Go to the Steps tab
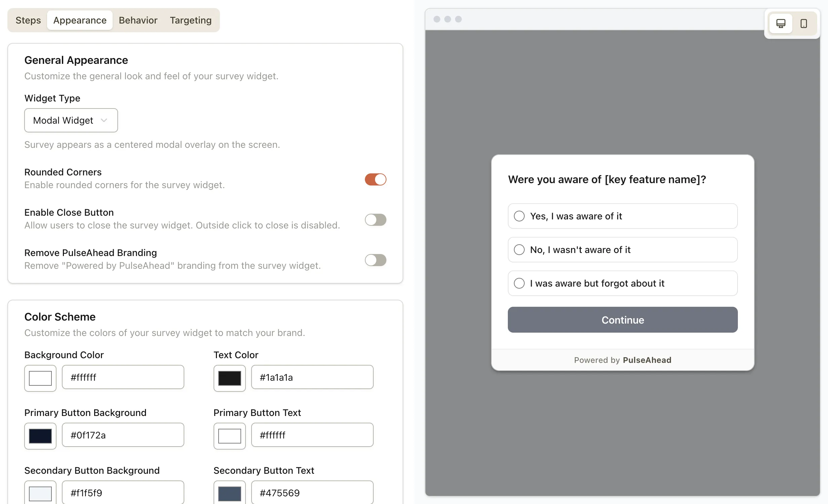This screenshot has height=504, width=828. tap(28, 20)
